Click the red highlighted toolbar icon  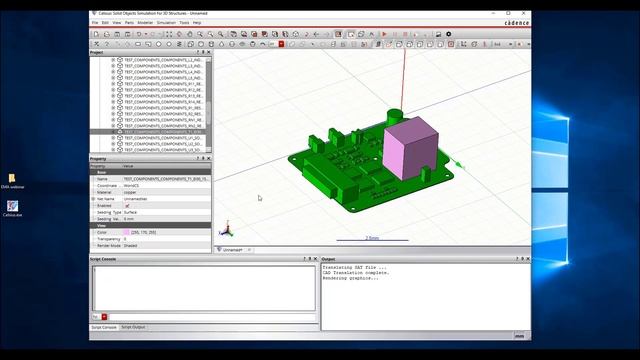click(x=281, y=44)
